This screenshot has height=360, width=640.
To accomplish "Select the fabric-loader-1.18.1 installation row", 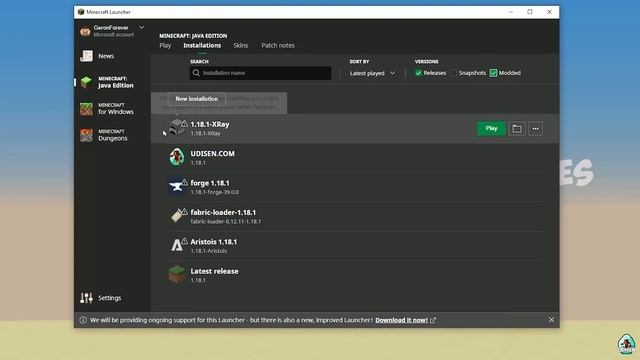I will [x=355, y=216].
